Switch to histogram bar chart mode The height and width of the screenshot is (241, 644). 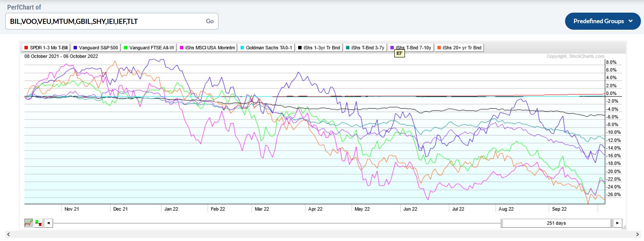(39, 223)
